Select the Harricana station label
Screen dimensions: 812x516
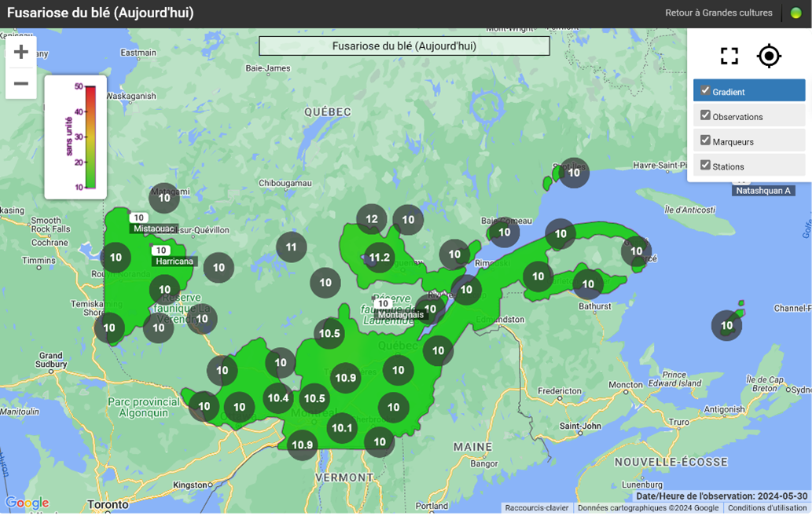[x=174, y=262]
